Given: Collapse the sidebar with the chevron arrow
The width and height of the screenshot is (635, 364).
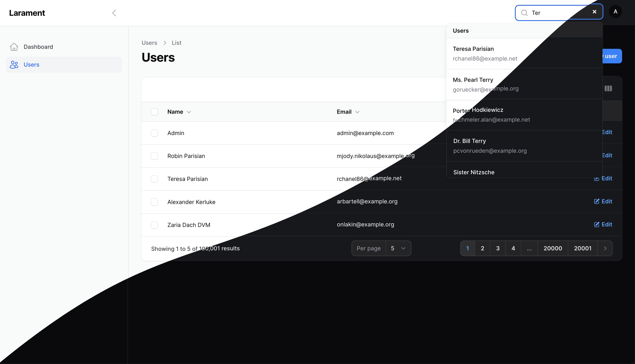Looking at the screenshot, I should click(114, 13).
